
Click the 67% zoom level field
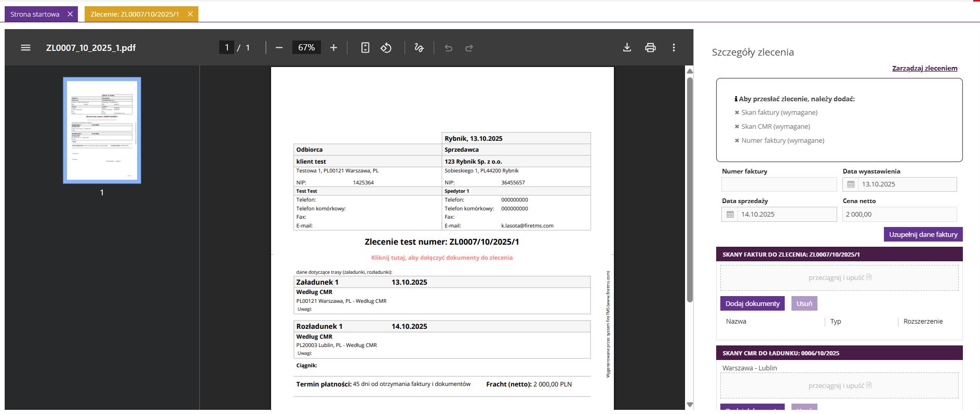(x=306, y=48)
